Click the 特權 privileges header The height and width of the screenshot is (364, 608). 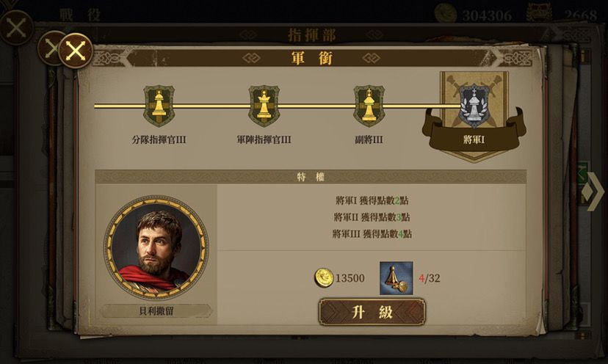click(x=311, y=177)
